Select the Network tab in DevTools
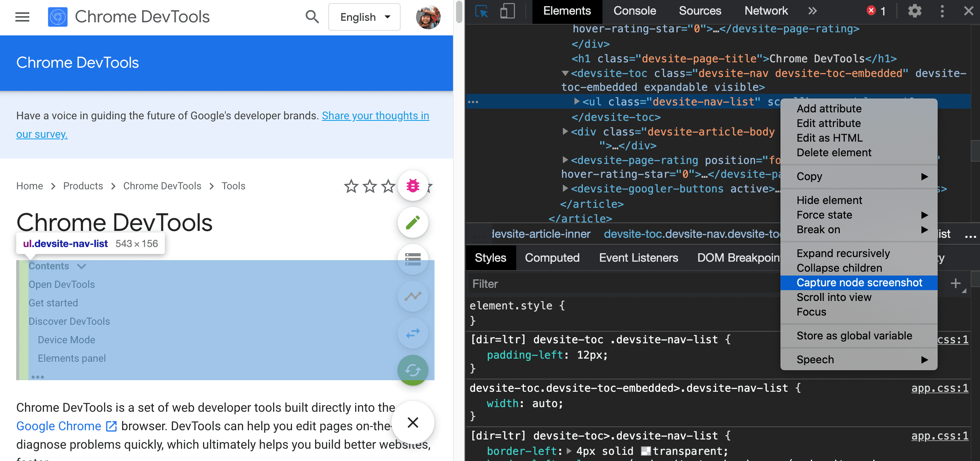Viewport: 980px width, 461px height. coord(766,11)
